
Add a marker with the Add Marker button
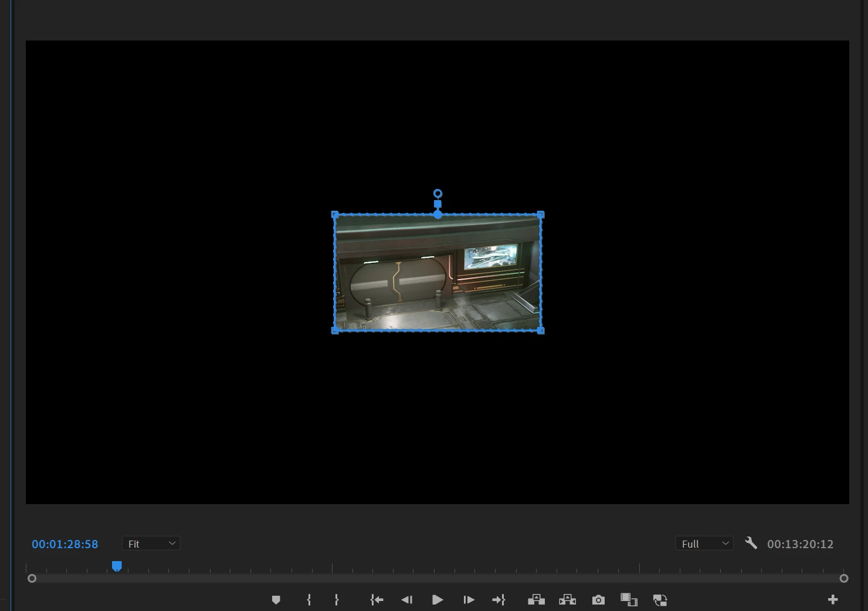point(276,600)
